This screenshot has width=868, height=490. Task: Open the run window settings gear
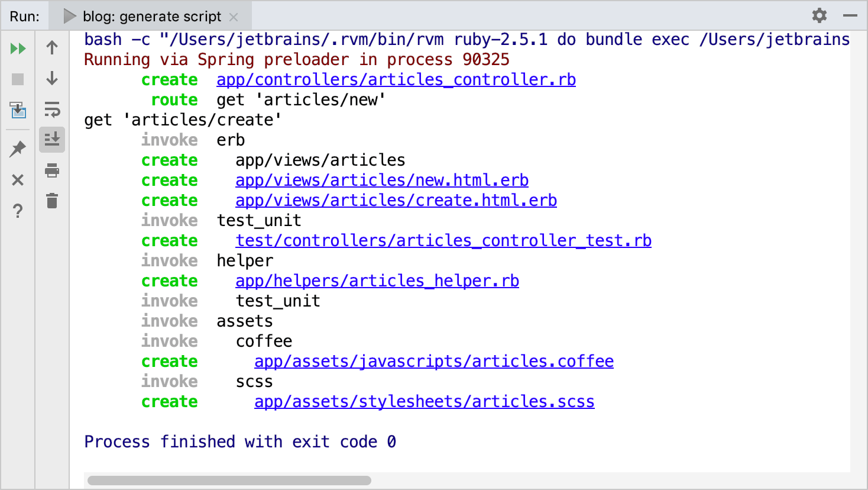820,16
